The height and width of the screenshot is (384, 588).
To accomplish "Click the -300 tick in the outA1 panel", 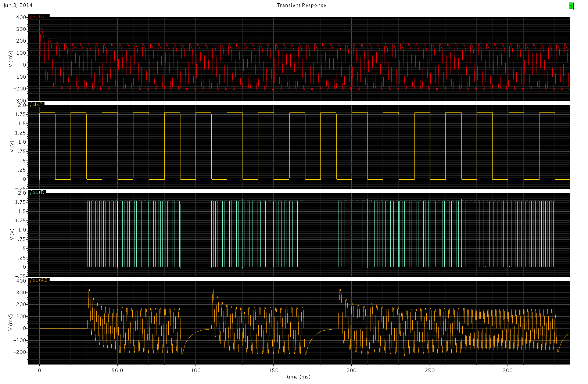I will click(20, 100).
